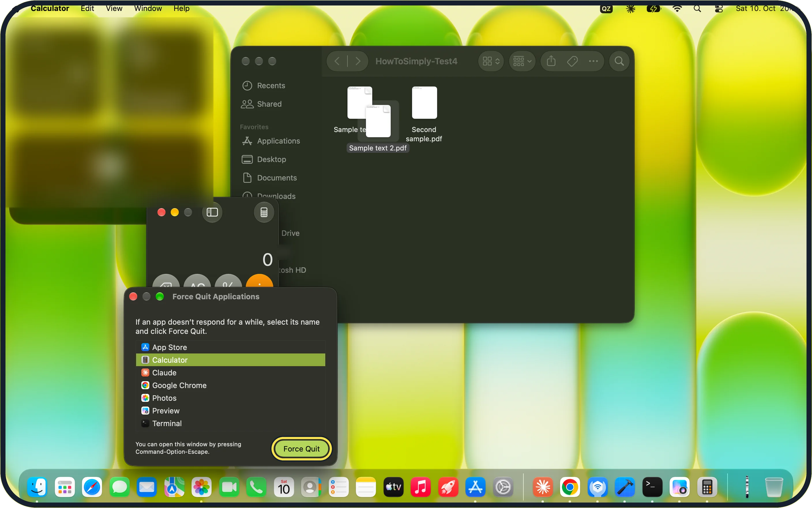The image size is (812, 508).
Task: Open Calculator mode selector icon
Action: tap(264, 212)
